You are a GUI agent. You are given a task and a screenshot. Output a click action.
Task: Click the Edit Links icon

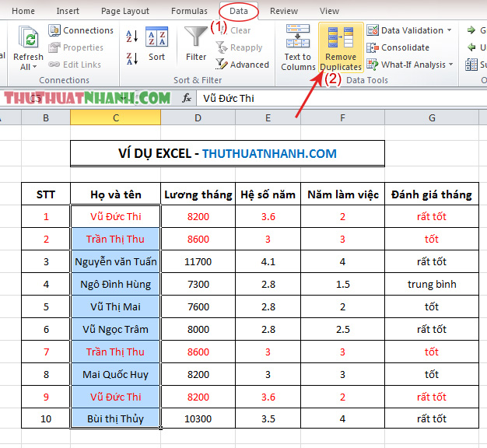tap(54, 65)
